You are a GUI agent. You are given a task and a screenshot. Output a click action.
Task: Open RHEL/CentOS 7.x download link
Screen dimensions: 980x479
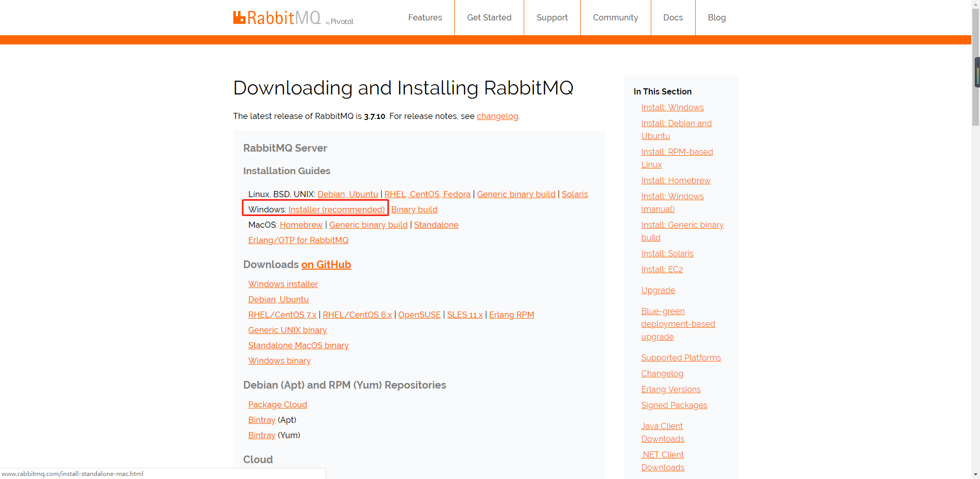(x=282, y=315)
